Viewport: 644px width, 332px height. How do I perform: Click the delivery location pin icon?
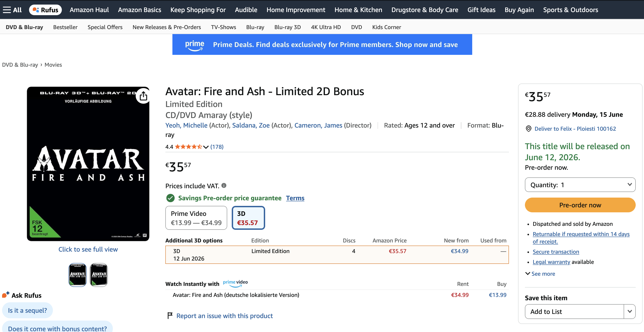(x=528, y=129)
